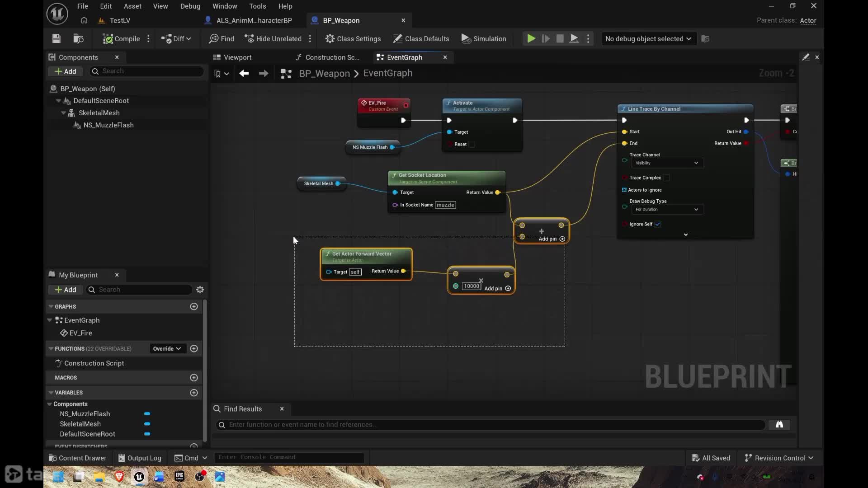Toggle Ignore Self checkbox

[658, 224]
